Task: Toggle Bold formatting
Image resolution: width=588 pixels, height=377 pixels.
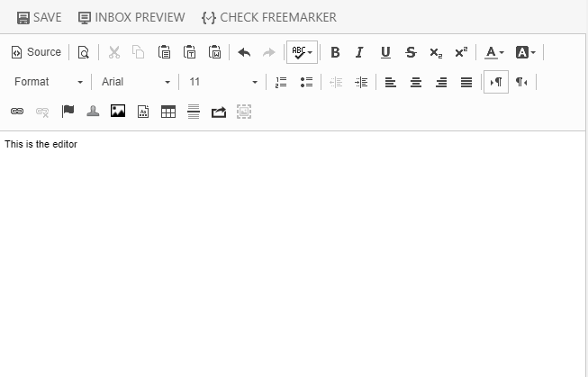Action: pyautogui.click(x=335, y=52)
